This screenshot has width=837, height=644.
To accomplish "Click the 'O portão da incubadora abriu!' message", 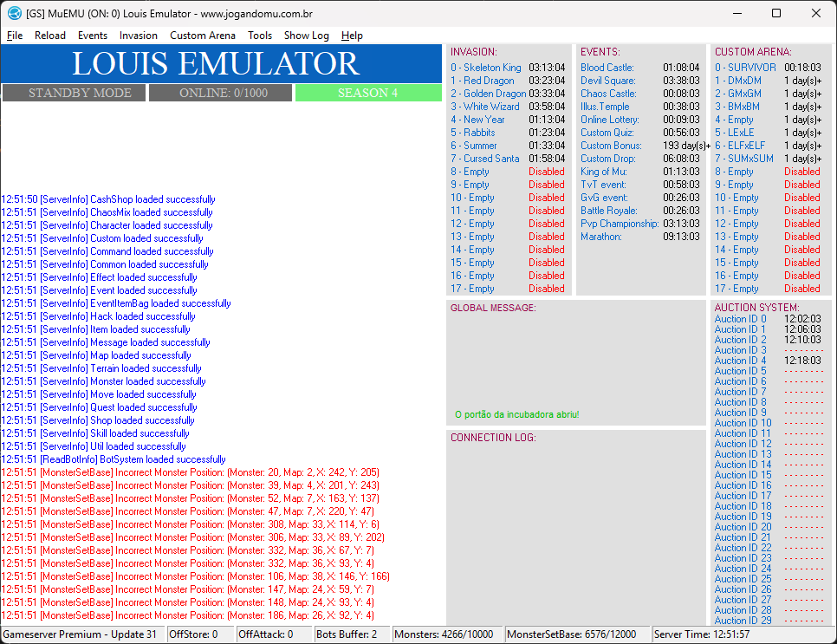I will 516,414.
